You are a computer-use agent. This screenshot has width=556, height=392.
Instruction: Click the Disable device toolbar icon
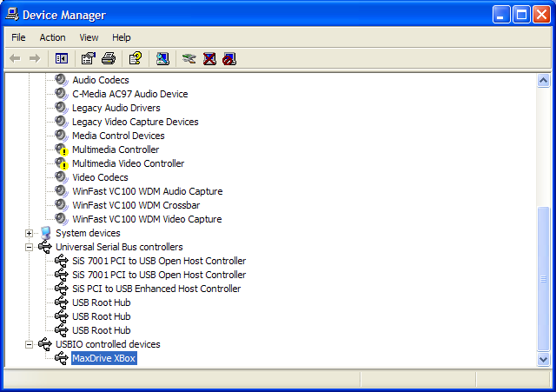(x=229, y=58)
